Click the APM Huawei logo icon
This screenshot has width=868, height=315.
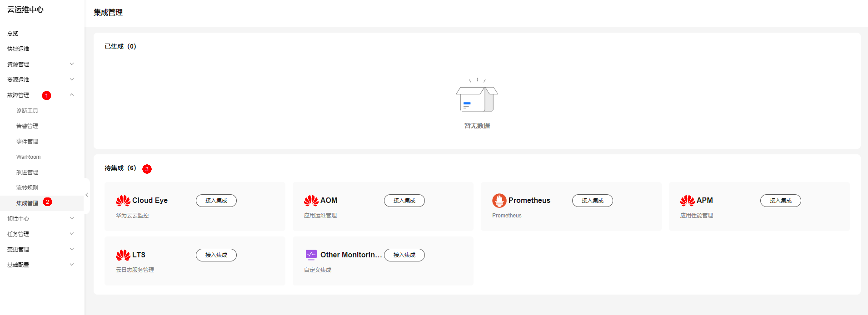pyautogui.click(x=687, y=201)
